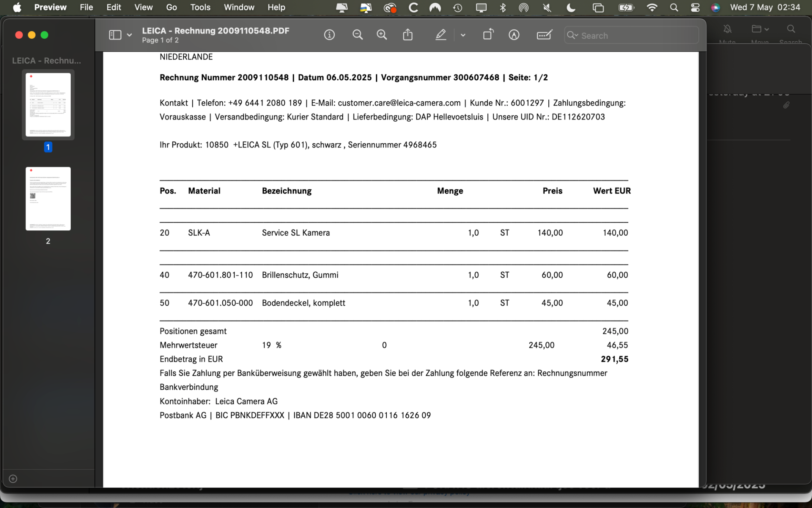Viewport: 812px width, 508px height.
Task: Open the form filling toolbar icon
Action: [x=544, y=35]
